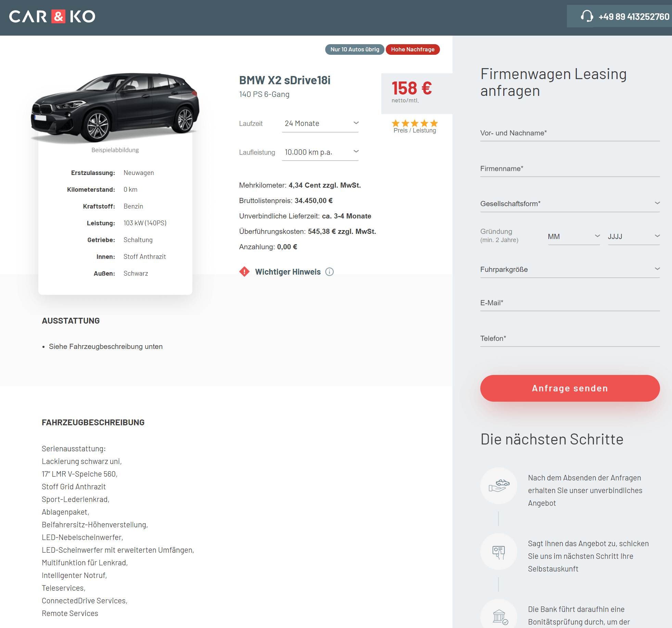The height and width of the screenshot is (628, 672).
Task: Open the Gesellschaftsform dropdown
Action: point(570,204)
